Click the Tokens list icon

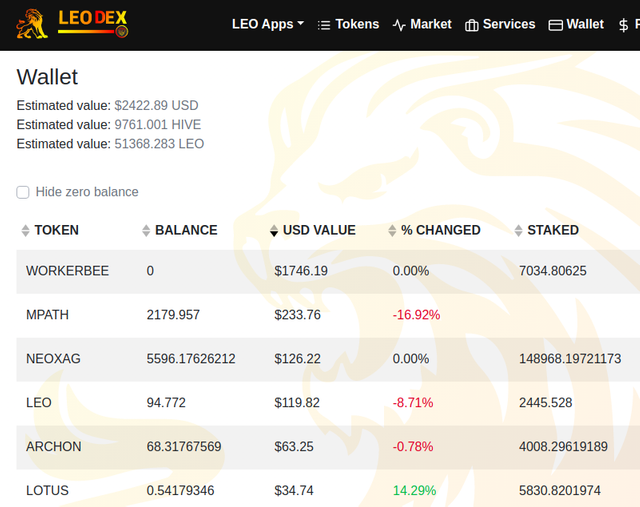pyautogui.click(x=324, y=25)
